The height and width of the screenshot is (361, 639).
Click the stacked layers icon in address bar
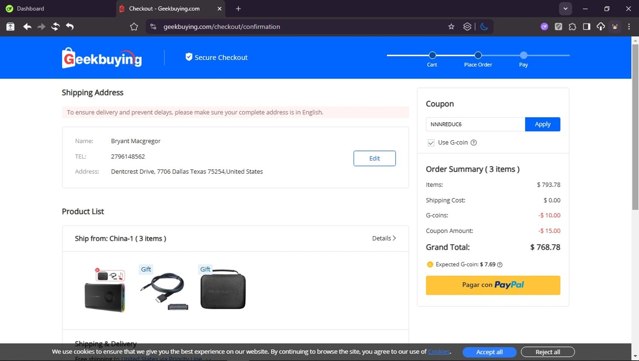467,27
